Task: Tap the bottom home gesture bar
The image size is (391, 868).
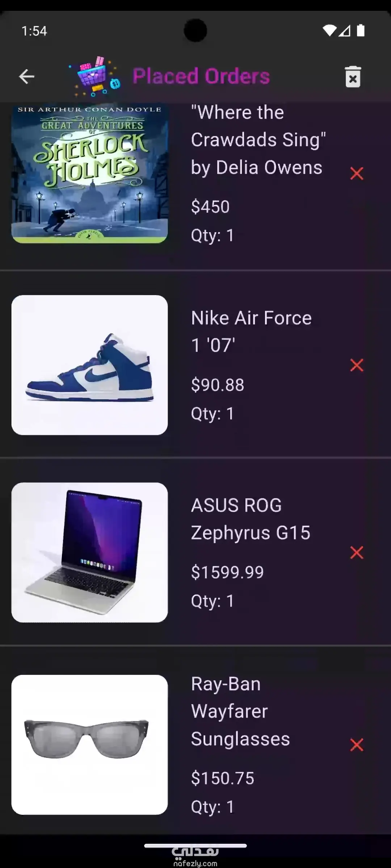Action: click(x=195, y=846)
